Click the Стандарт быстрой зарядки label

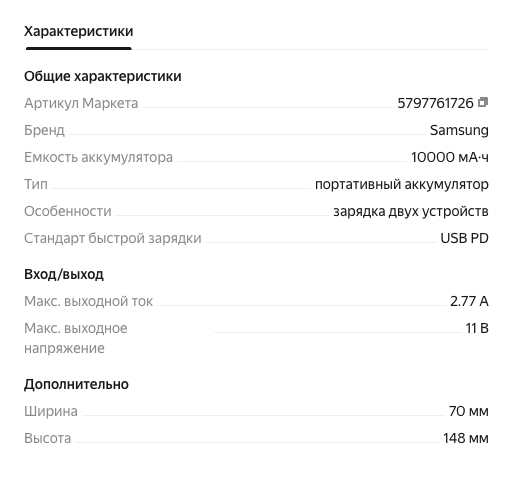click(113, 238)
